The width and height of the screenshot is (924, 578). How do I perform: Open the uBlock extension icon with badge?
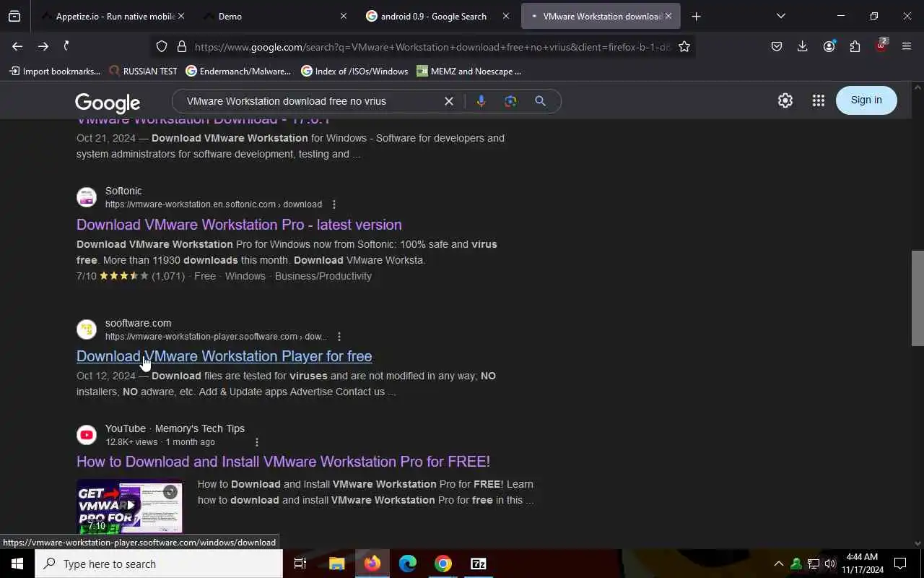pos(881,46)
